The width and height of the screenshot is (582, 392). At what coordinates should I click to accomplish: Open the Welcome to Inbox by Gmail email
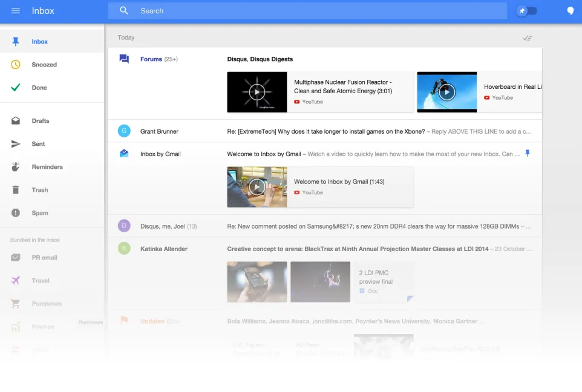coord(373,154)
